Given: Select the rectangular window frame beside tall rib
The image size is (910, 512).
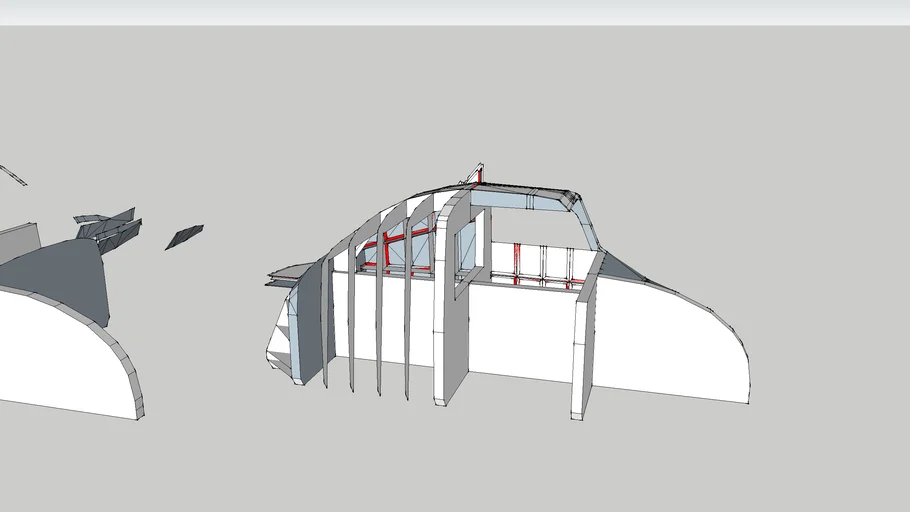Looking at the screenshot, I should (x=466, y=250).
